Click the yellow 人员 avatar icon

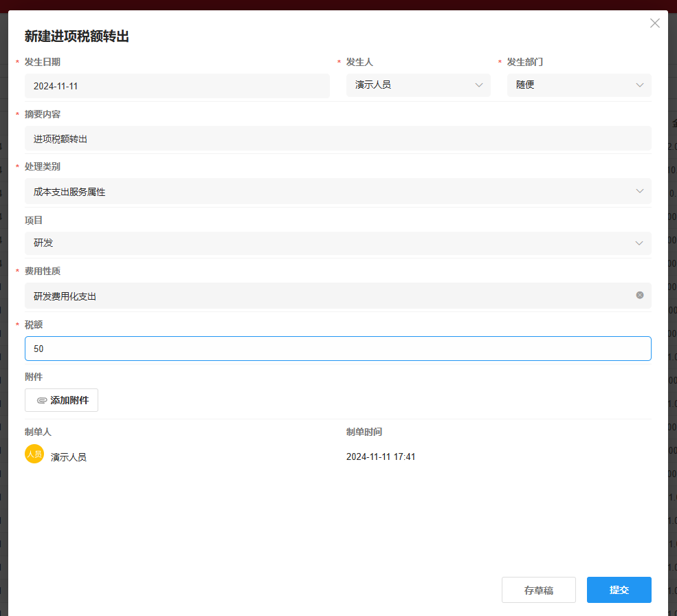click(x=34, y=454)
